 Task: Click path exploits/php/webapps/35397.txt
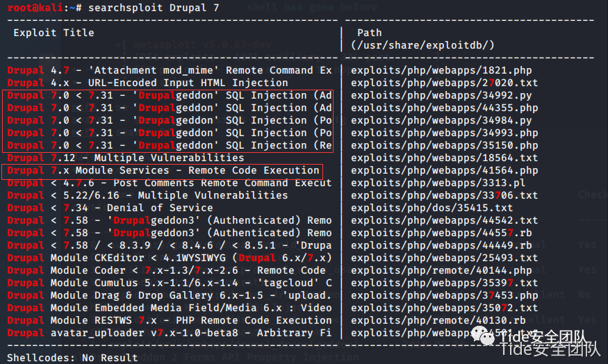pyautogui.click(x=445, y=283)
